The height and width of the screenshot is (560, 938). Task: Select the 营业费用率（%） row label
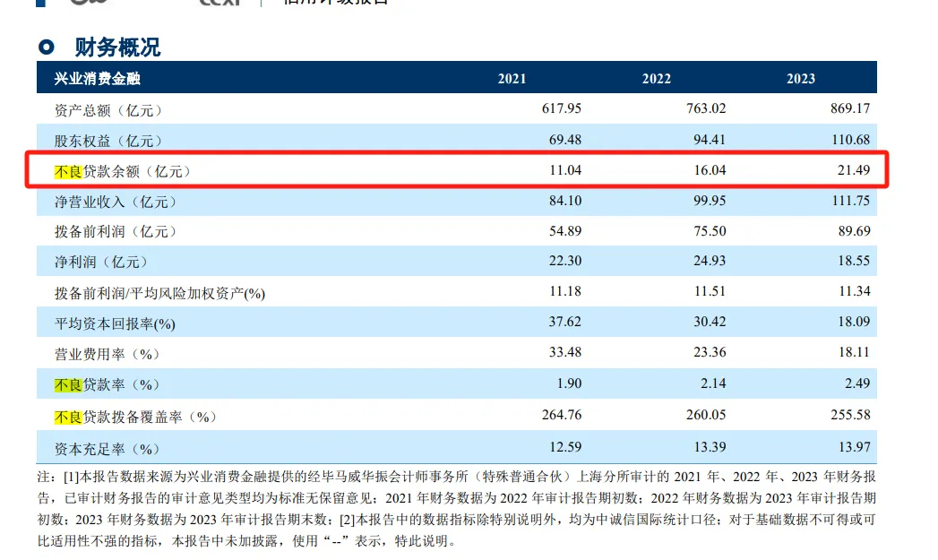coord(108,354)
